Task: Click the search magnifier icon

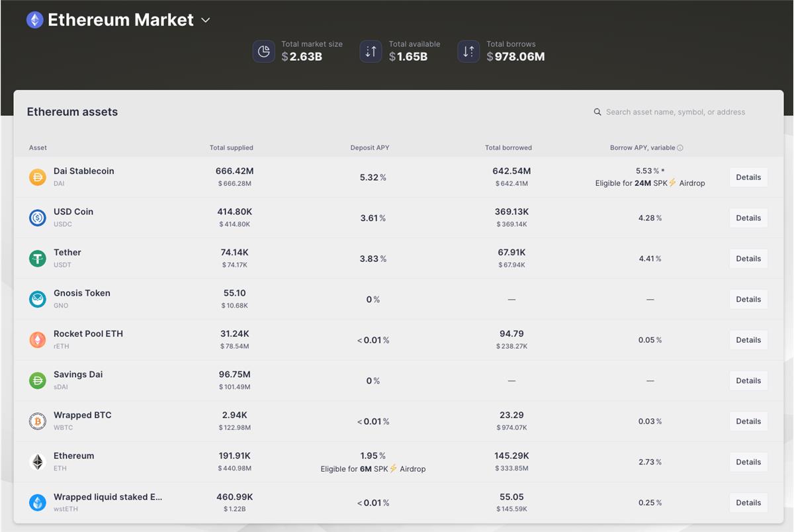Action: 597,112
